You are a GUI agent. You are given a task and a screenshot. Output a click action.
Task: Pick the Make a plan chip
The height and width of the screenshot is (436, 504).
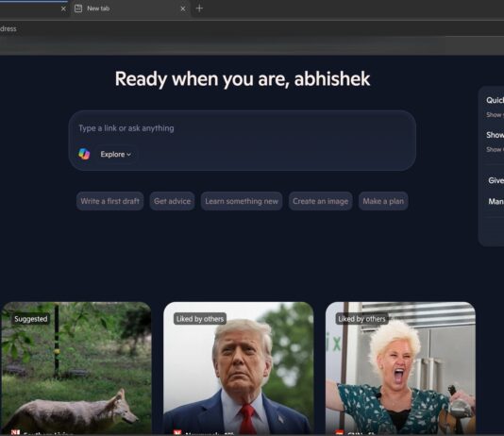click(383, 201)
